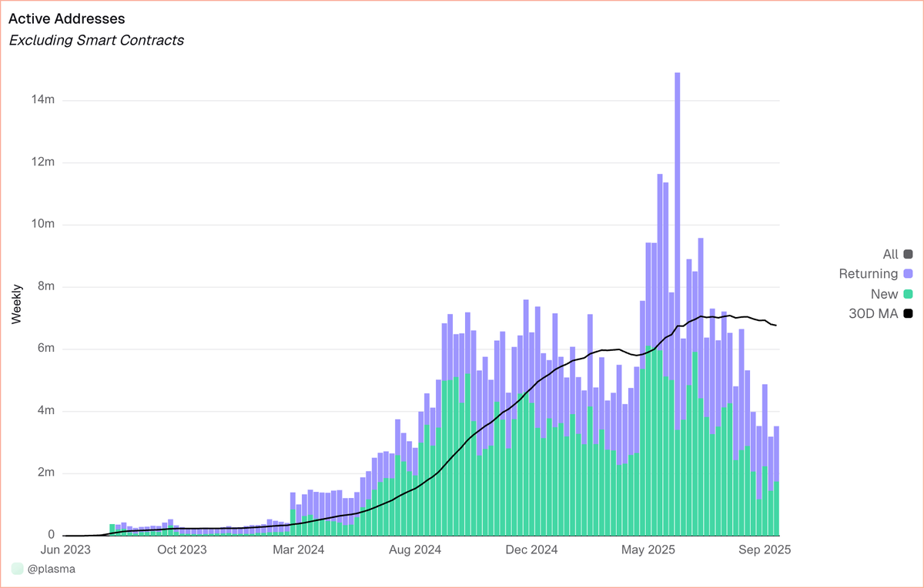
Task: Toggle the All series legend label
Action: tap(890, 254)
